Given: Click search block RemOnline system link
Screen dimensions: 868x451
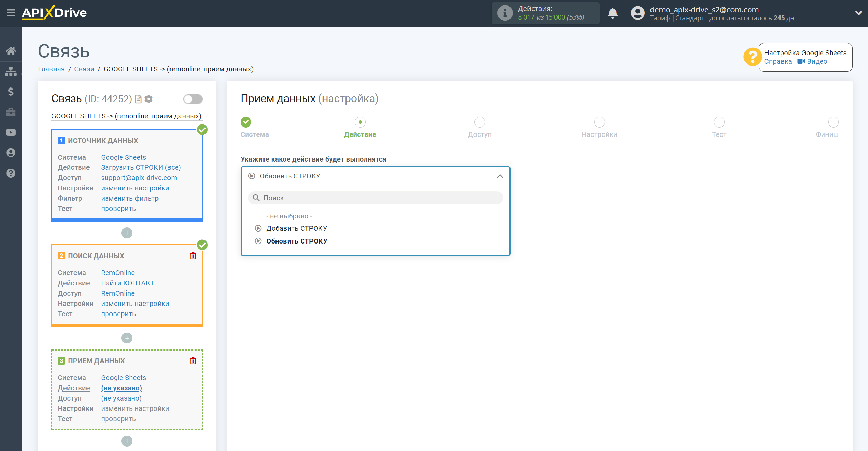Looking at the screenshot, I should (118, 273).
